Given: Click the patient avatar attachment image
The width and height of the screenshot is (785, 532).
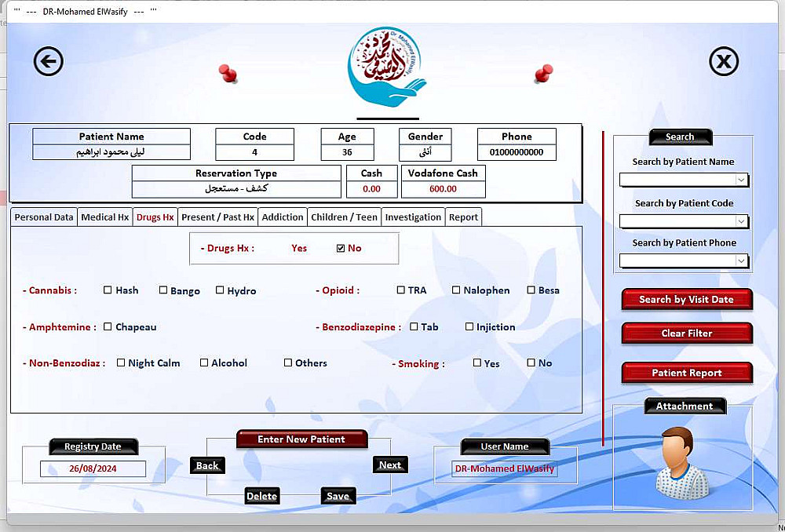Looking at the screenshot, I should [x=683, y=463].
